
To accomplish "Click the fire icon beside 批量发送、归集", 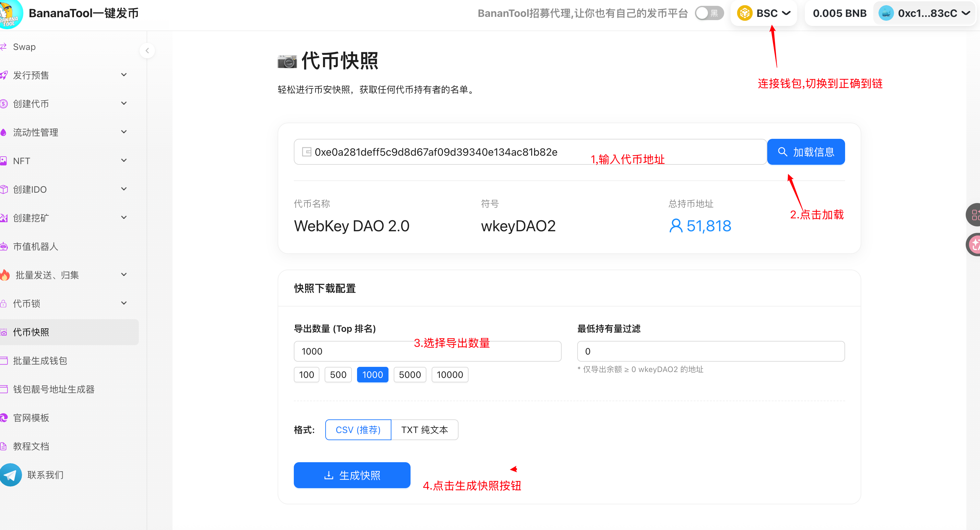I will coord(5,275).
